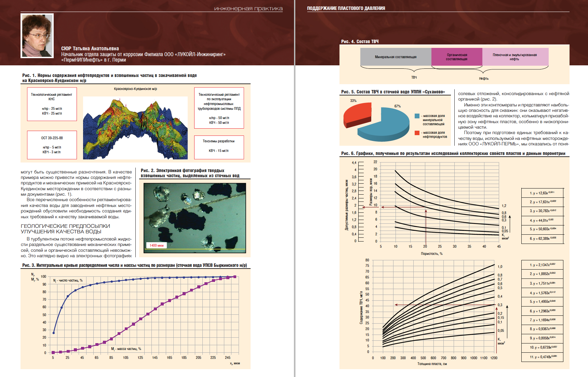Screen dimensions: 588x377
Task: Click 'Красноярско-Куединское м/р' map title
Action: pos(135,89)
